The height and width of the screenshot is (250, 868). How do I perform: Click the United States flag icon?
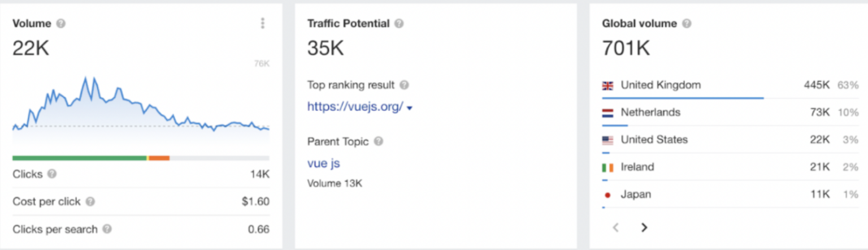(608, 140)
